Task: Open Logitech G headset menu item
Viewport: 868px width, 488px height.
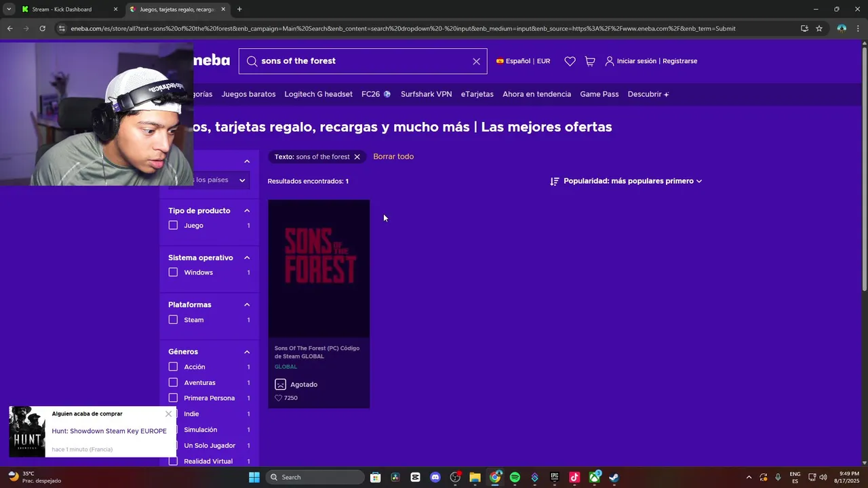Action: [x=318, y=94]
